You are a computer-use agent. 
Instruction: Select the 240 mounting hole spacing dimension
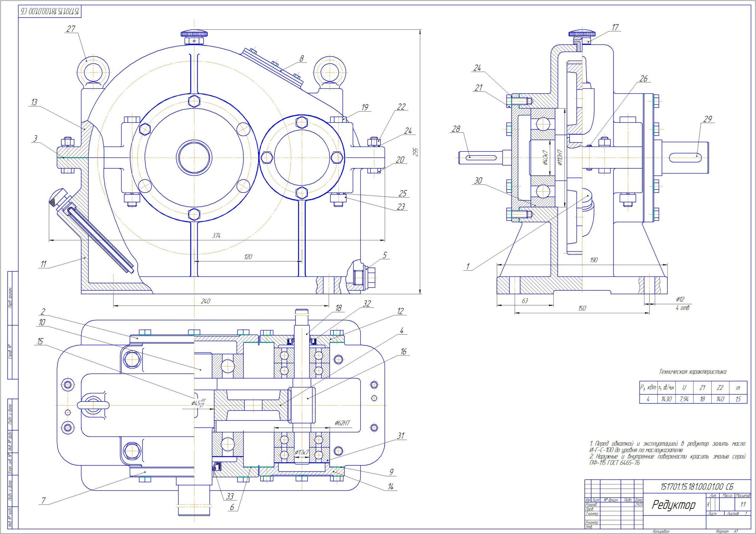pos(206,301)
